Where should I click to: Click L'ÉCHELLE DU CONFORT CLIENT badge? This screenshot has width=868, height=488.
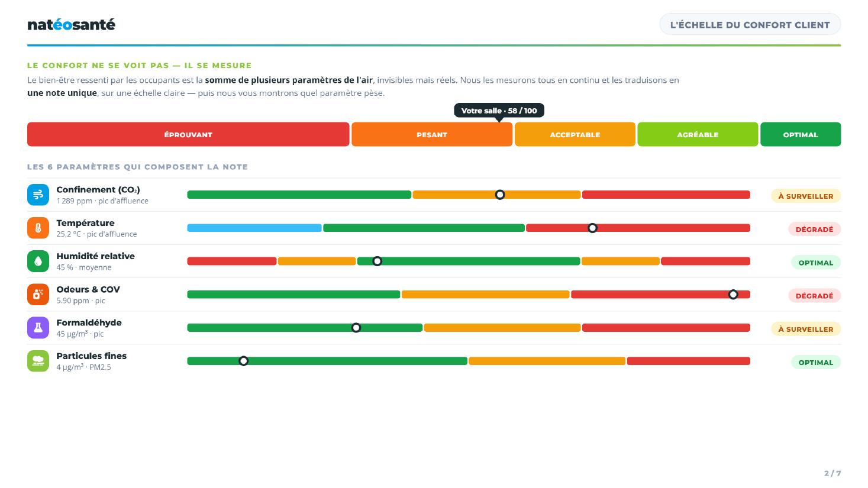pyautogui.click(x=750, y=25)
